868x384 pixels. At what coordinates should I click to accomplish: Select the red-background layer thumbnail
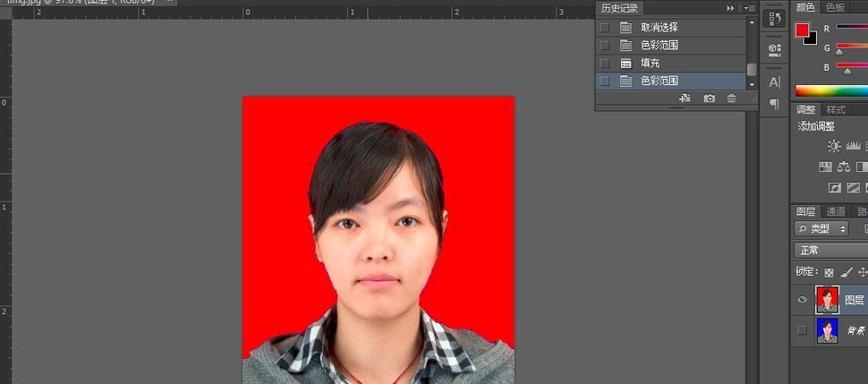coord(827,300)
